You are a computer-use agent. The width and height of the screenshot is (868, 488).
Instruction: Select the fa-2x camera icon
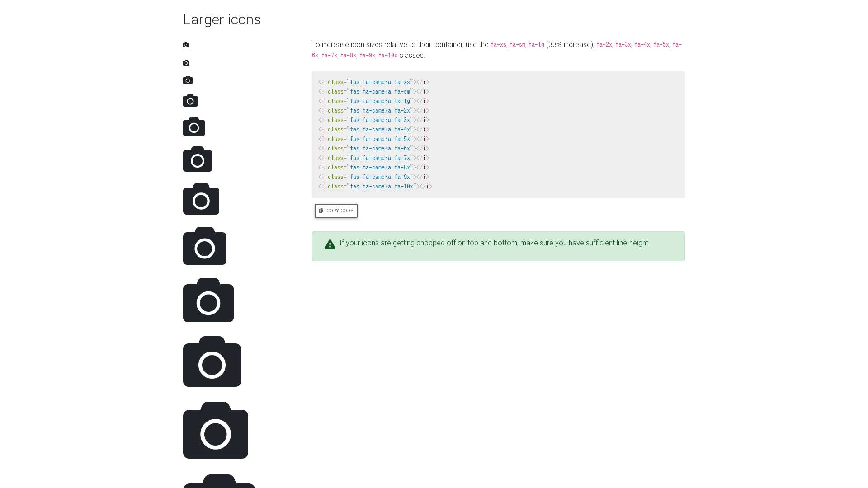click(x=190, y=100)
